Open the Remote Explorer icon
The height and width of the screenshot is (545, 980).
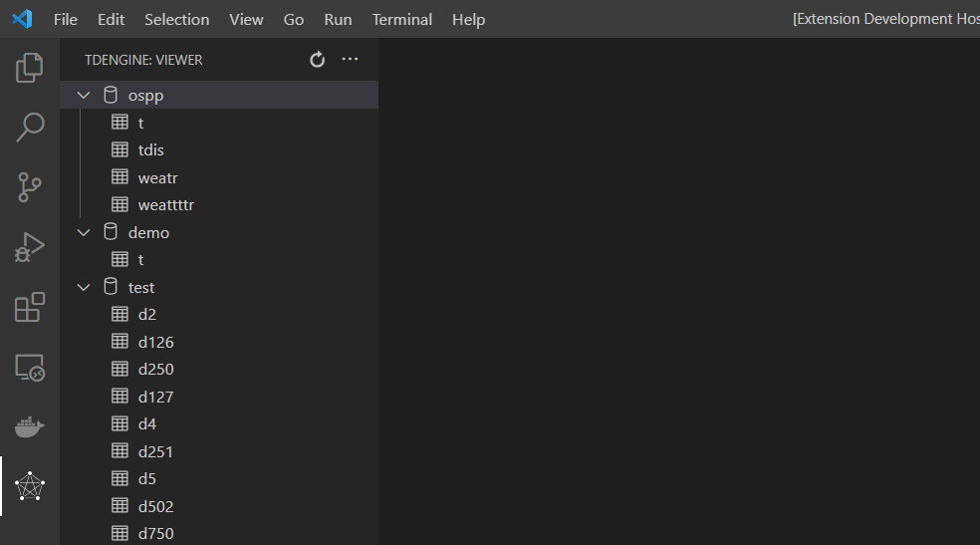[29, 368]
